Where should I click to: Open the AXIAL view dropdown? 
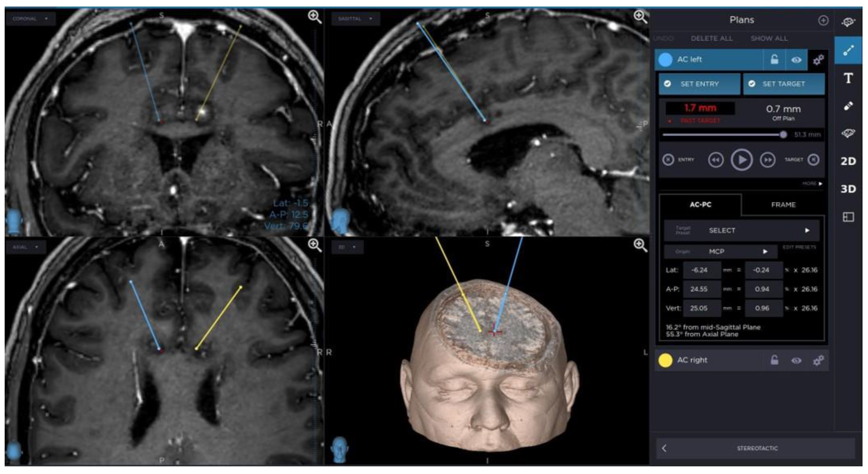(x=25, y=247)
